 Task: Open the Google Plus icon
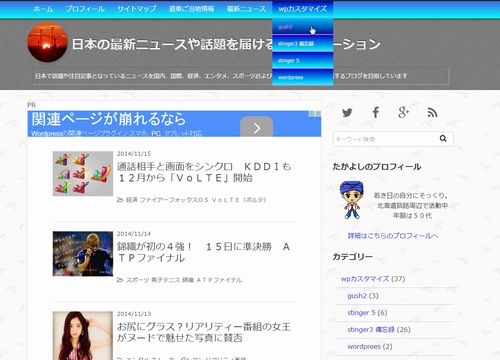tap(404, 112)
